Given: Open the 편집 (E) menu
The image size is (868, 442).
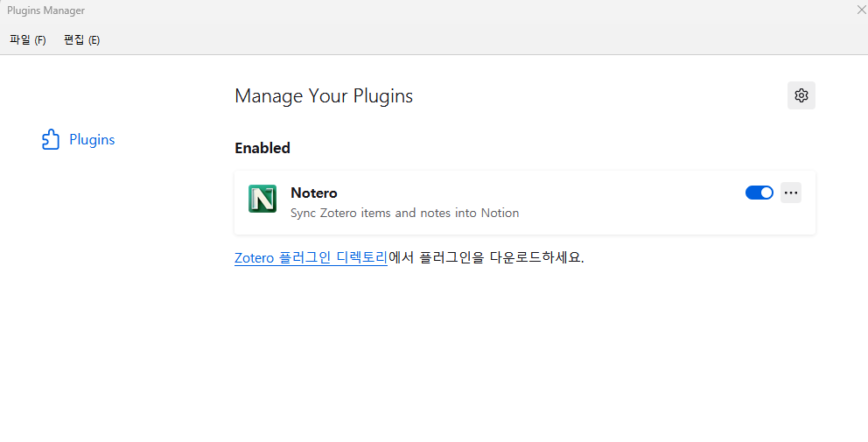Looking at the screenshot, I should 82,40.
